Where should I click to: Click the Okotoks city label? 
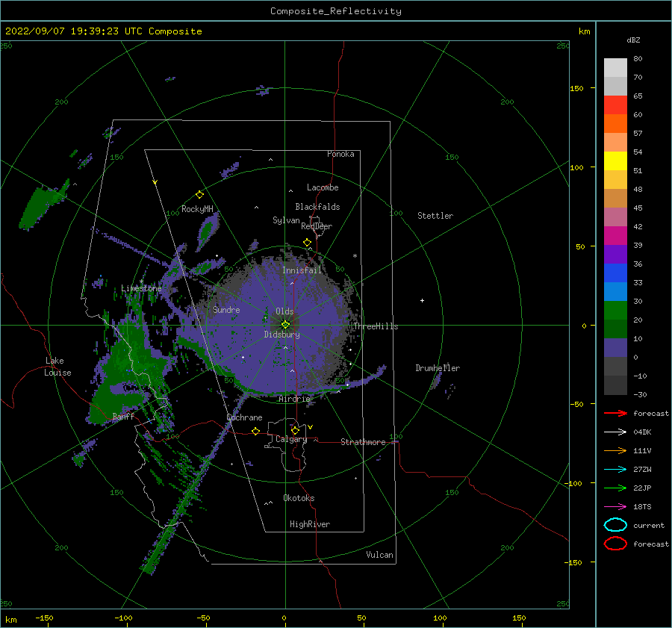click(299, 498)
